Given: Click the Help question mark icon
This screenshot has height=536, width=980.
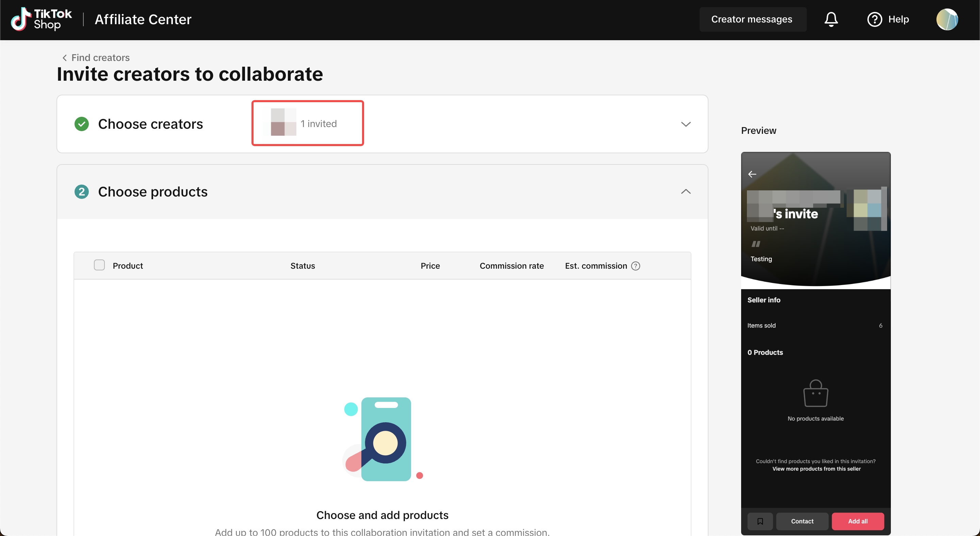Looking at the screenshot, I should pyautogui.click(x=874, y=19).
